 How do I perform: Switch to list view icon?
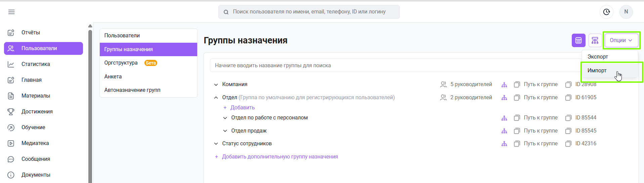point(578,40)
